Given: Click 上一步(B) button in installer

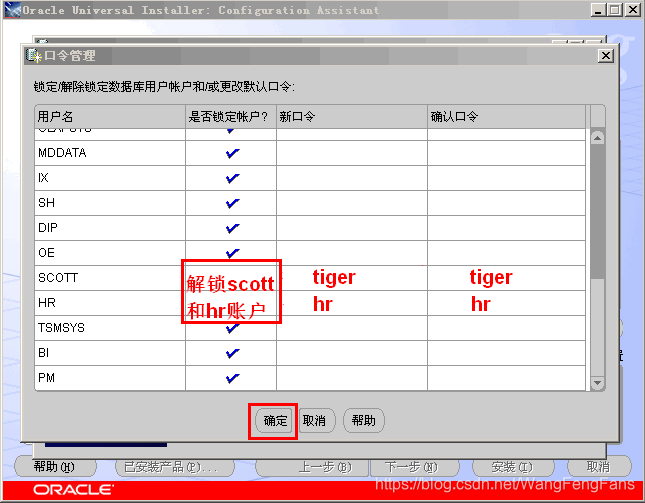Looking at the screenshot, I should coord(313,467).
